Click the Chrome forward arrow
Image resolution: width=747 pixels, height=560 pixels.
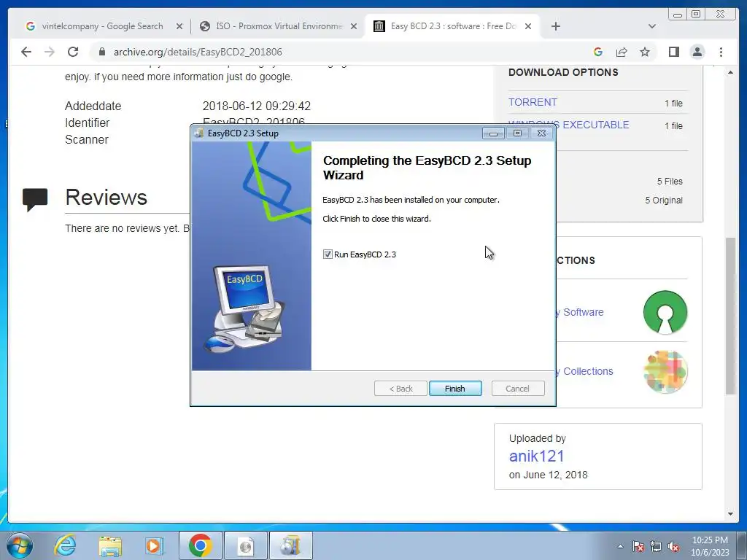coord(50,52)
